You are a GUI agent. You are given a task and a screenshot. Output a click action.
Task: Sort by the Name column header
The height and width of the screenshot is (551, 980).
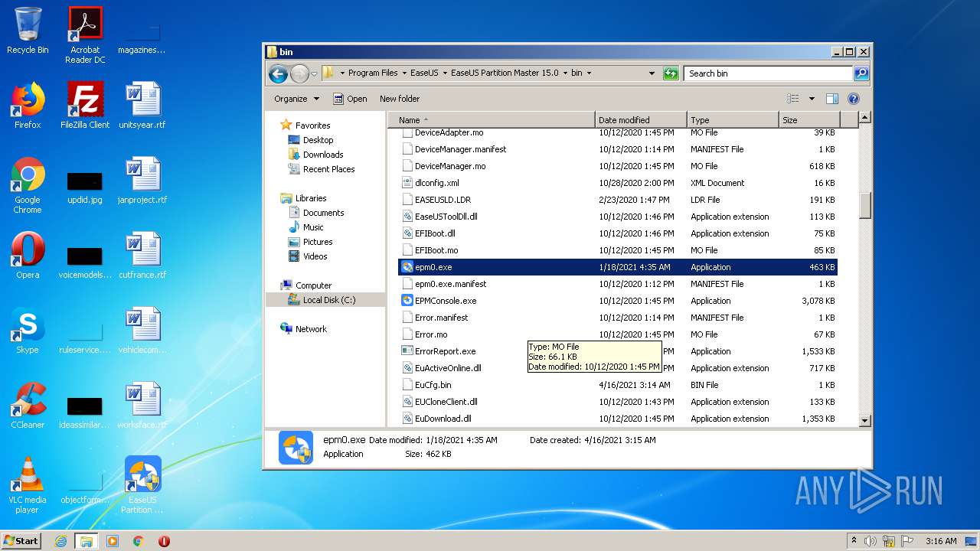[x=492, y=120]
